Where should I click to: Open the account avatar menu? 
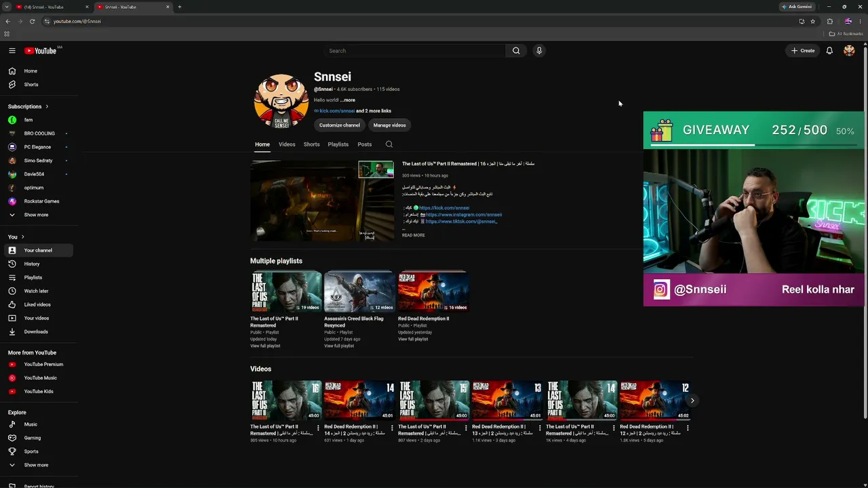[x=849, y=51]
